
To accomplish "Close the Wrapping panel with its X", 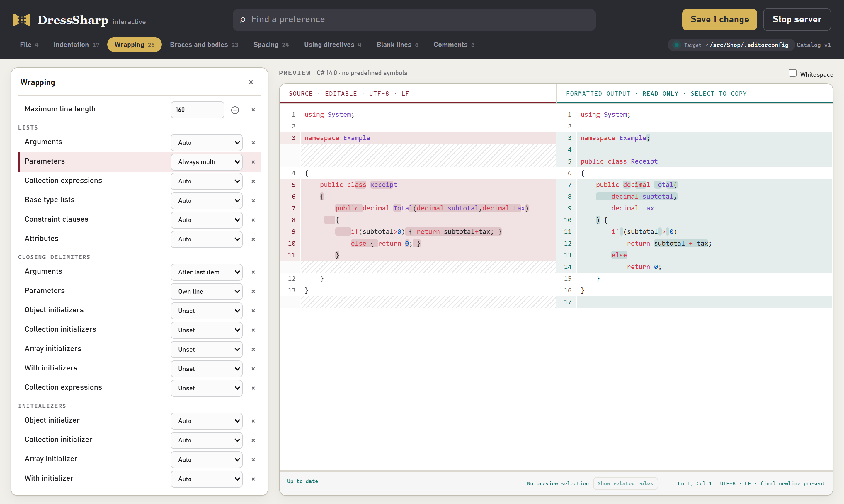I will tap(251, 82).
